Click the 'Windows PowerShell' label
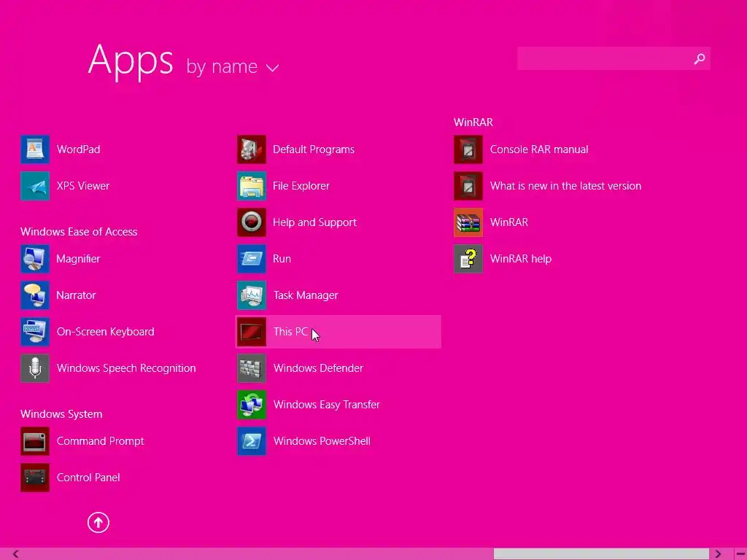747x560 pixels. 322,441
